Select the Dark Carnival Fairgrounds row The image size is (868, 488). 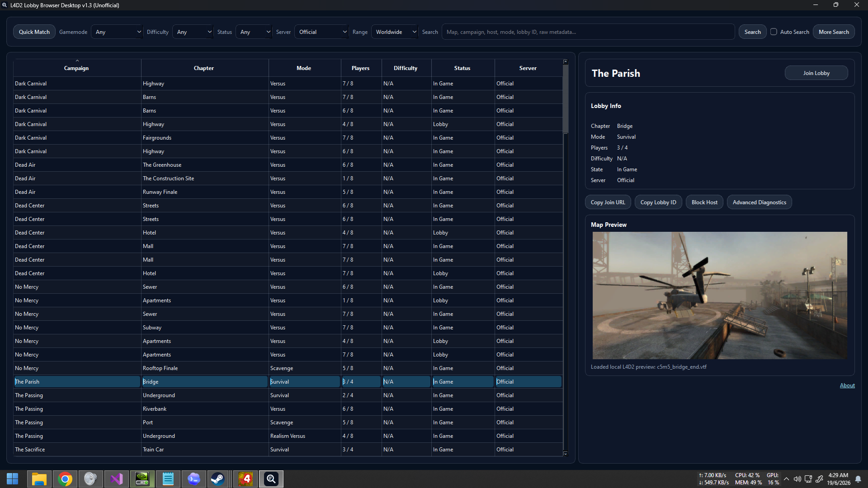(288, 138)
